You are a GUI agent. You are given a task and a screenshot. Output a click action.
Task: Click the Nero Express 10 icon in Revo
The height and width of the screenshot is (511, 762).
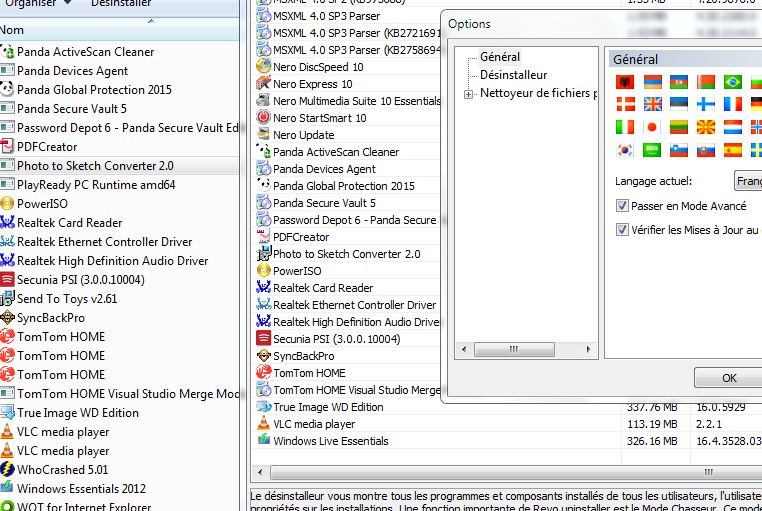[x=263, y=84]
